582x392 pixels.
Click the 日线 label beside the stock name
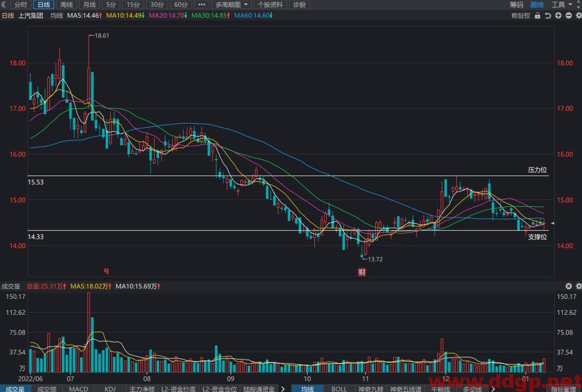(x=8, y=15)
